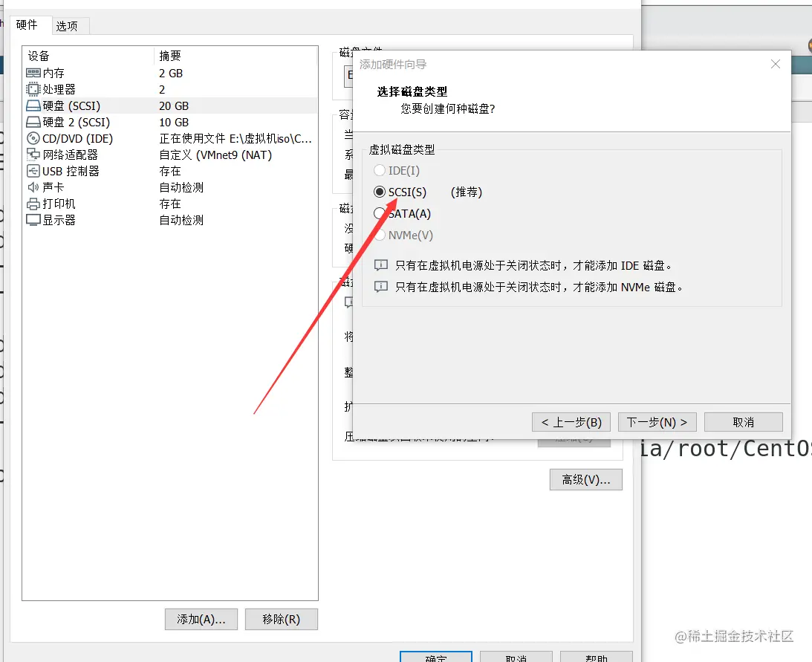Viewport: 812px width, 662px height.
Task: Click the printer (打印机) icon
Action: click(x=33, y=204)
